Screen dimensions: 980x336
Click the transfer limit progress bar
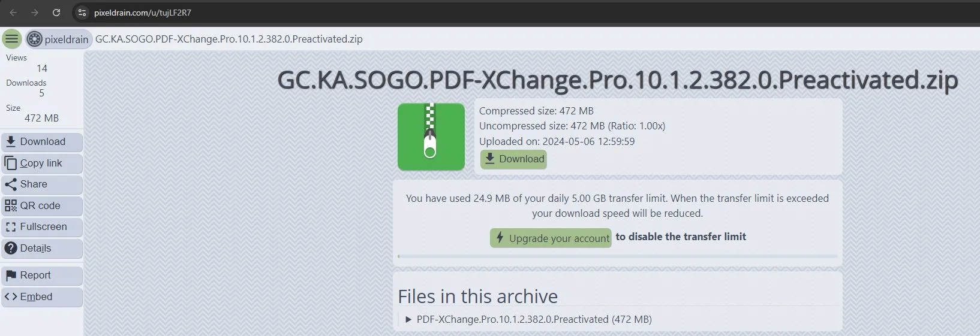(x=617, y=256)
